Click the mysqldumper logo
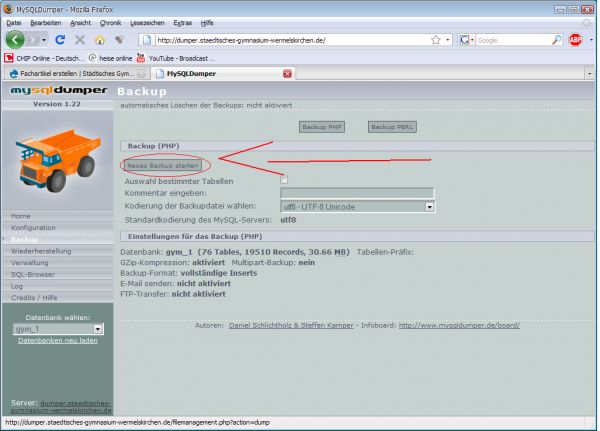The height and width of the screenshot is (431, 600). pyautogui.click(x=59, y=90)
